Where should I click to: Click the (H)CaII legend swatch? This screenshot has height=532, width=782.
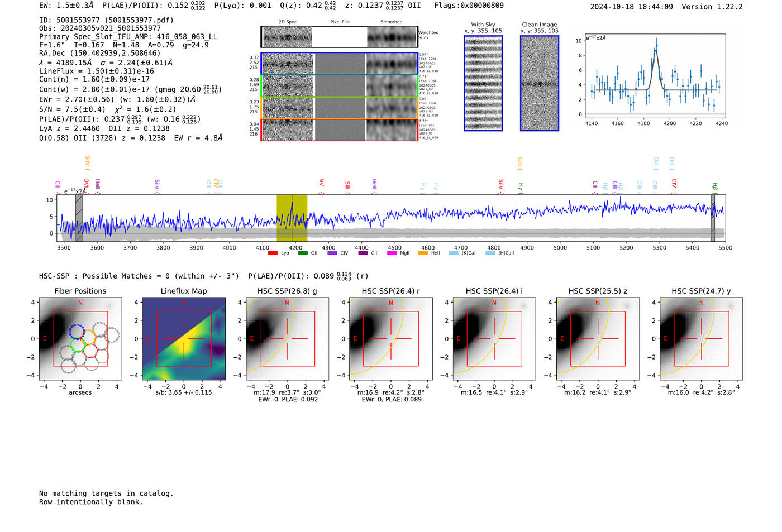(x=490, y=253)
